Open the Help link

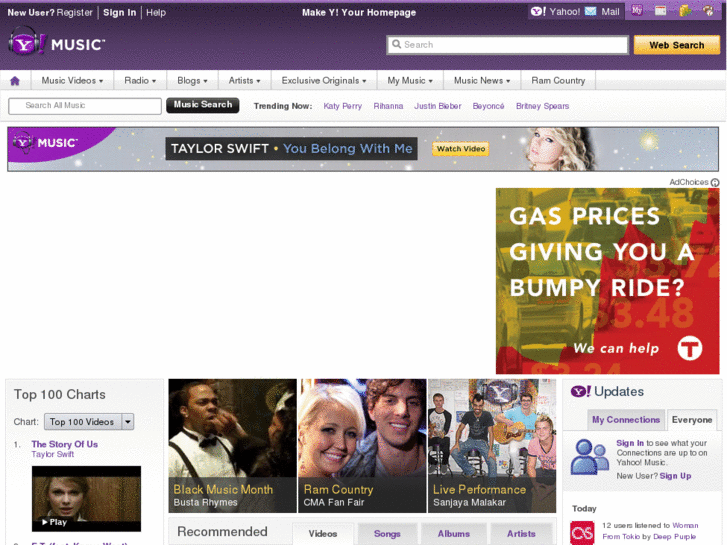click(x=156, y=13)
